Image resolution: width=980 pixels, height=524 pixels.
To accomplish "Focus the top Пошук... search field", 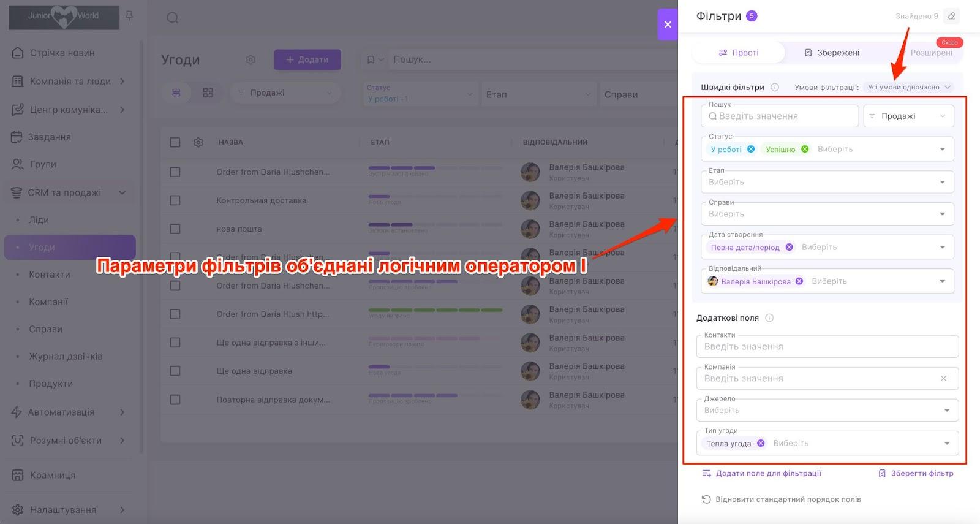I will (x=533, y=59).
